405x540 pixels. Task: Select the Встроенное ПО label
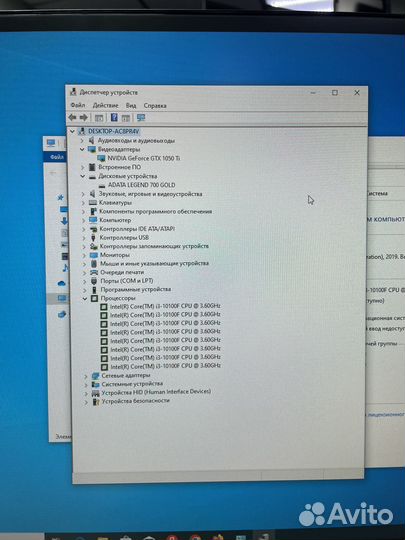click(x=120, y=167)
